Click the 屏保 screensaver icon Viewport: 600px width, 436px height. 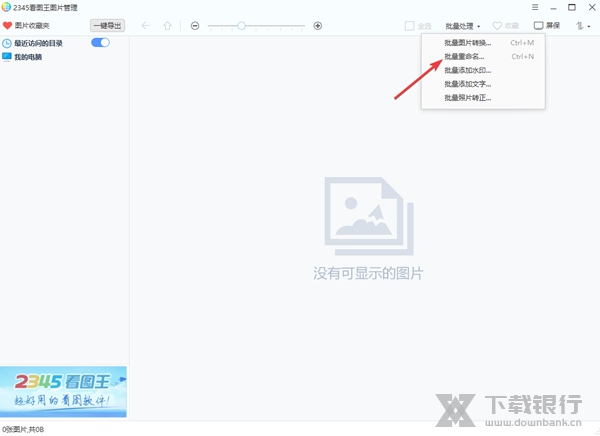539,25
